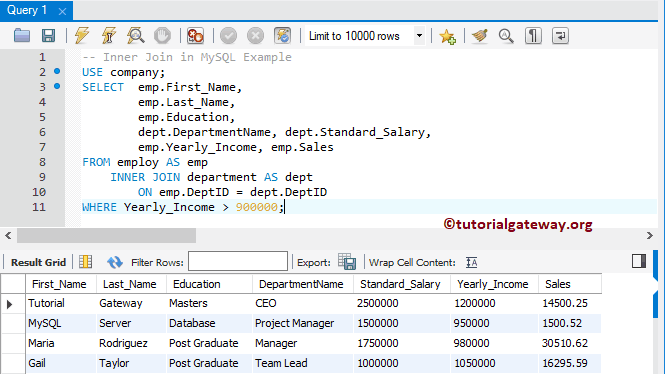Select cell '950000' in Yearly_Income
The image size is (665, 374).
[x=494, y=324]
